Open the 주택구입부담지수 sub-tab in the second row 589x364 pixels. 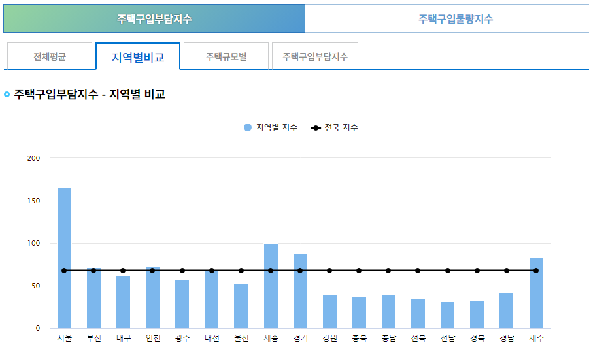pos(315,56)
